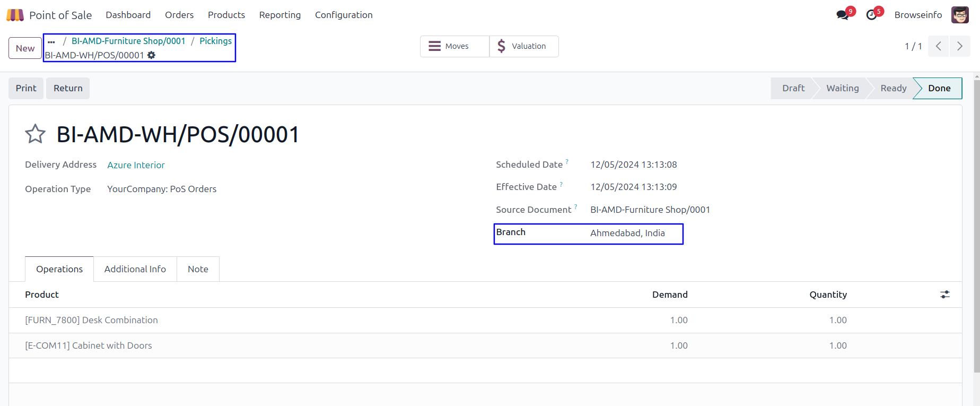Open the Configuration menu
The width and height of the screenshot is (980, 406).
click(344, 15)
